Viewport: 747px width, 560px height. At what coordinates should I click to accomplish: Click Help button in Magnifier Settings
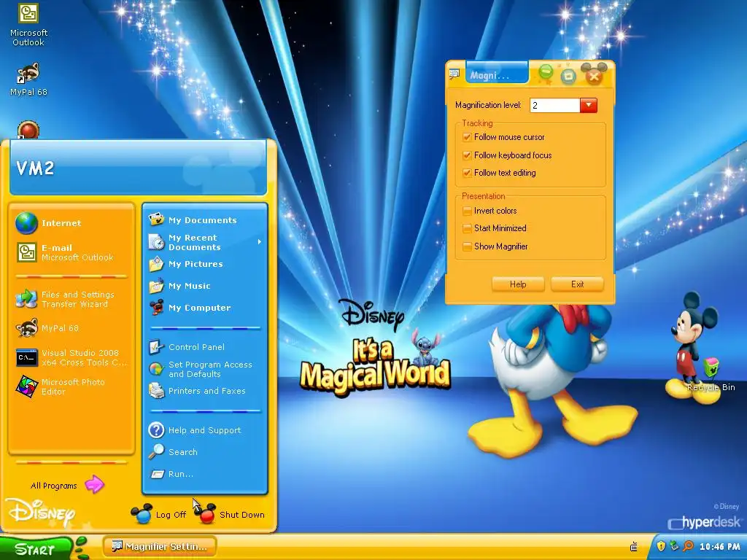point(518,284)
